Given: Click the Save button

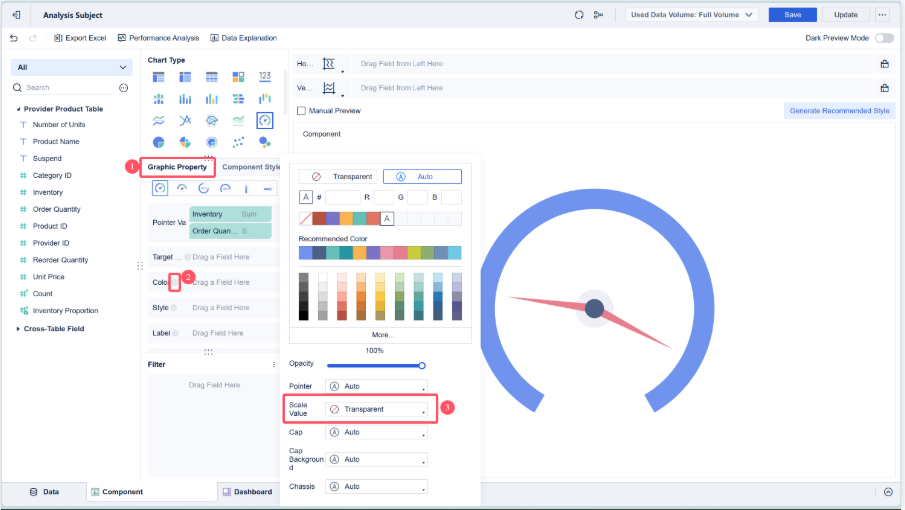Looking at the screenshot, I should coord(792,15).
